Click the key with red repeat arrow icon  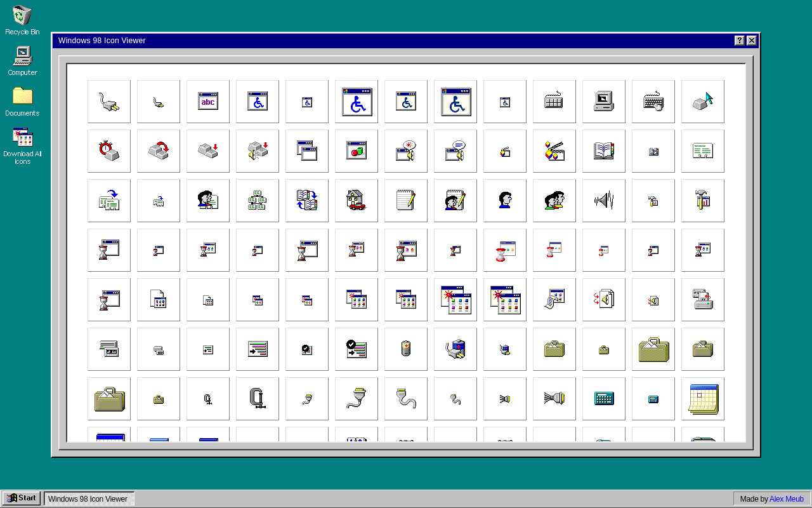coord(158,150)
